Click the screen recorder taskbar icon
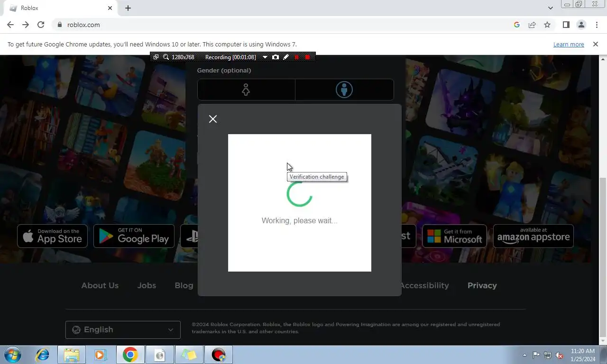Image resolution: width=607 pixels, height=364 pixels. pos(218,355)
